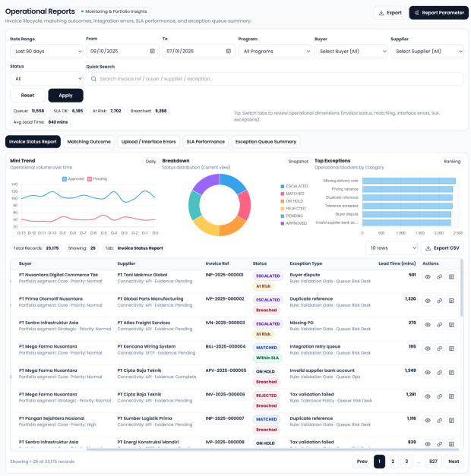The height and width of the screenshot is (476, 471).
Task: Click link icon for Duplicate reference row IVP-2025-000002
Action: pyautogui.click(x=439, y=301)
